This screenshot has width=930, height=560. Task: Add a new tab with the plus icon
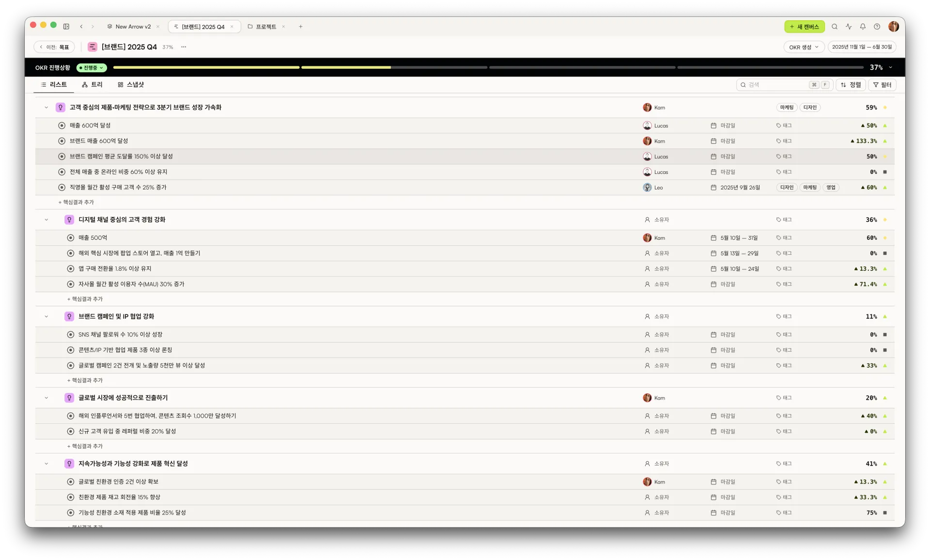coord(301,27)
